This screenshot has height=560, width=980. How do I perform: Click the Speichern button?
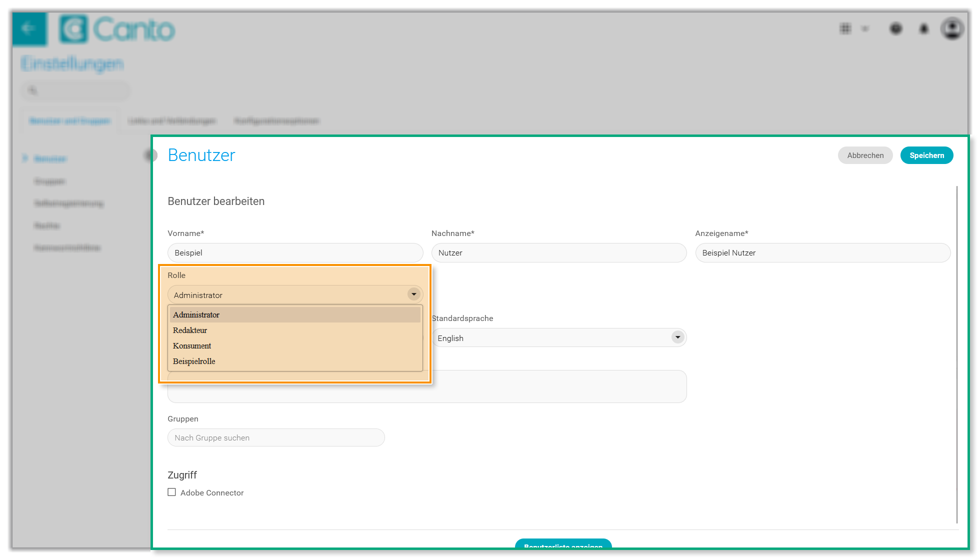[x=926, y=155]
